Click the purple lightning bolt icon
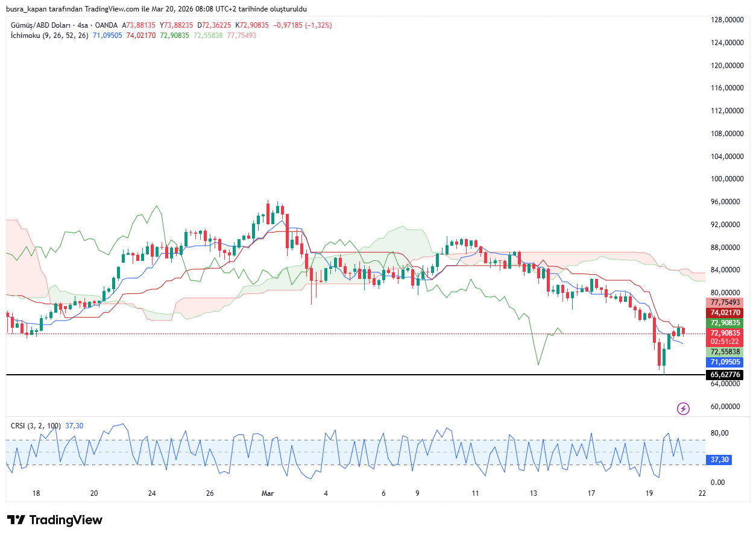This screenshot has height=538, width=756. tap(683, 409)
